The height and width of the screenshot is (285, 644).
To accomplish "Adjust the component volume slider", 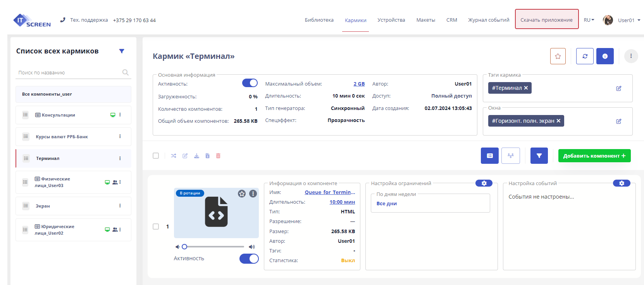I will point(213,247).
